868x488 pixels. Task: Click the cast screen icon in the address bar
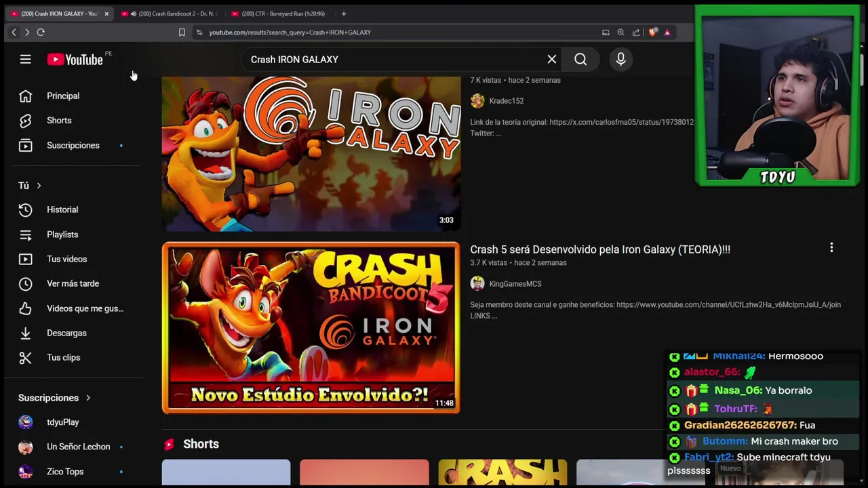[606, 33]
